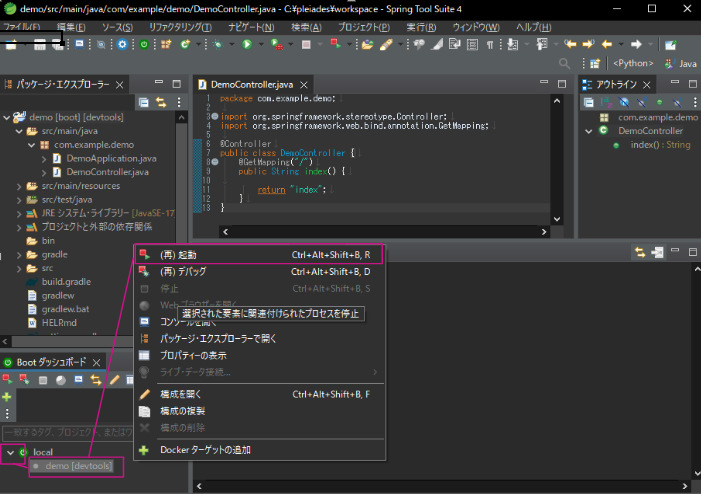Expand the gradle folder
This screenshot has width=701, height=494.
(19, 255)
